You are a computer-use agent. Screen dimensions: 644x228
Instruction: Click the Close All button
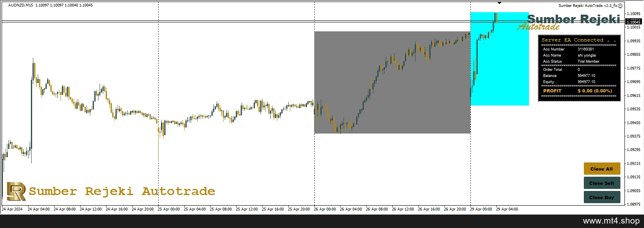coord(602,169)
